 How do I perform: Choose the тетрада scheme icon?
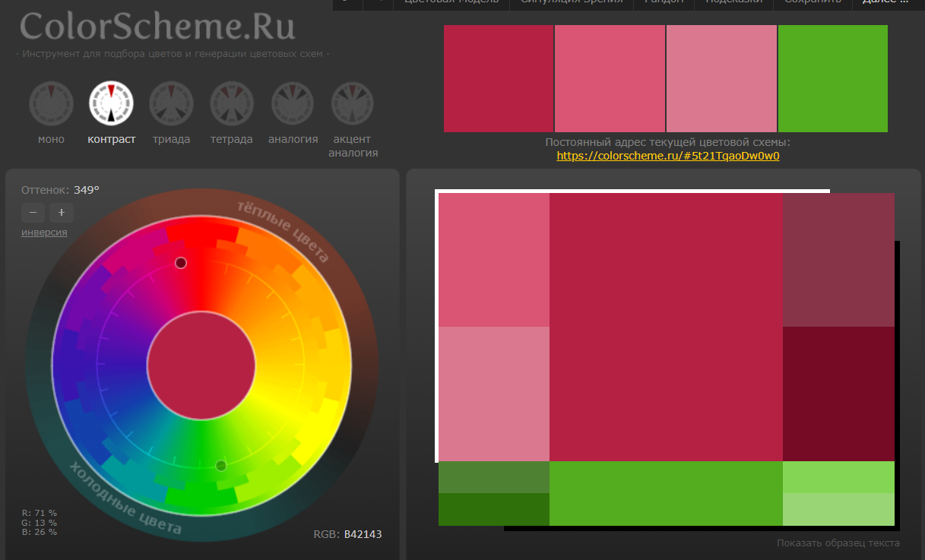point(232,103)
